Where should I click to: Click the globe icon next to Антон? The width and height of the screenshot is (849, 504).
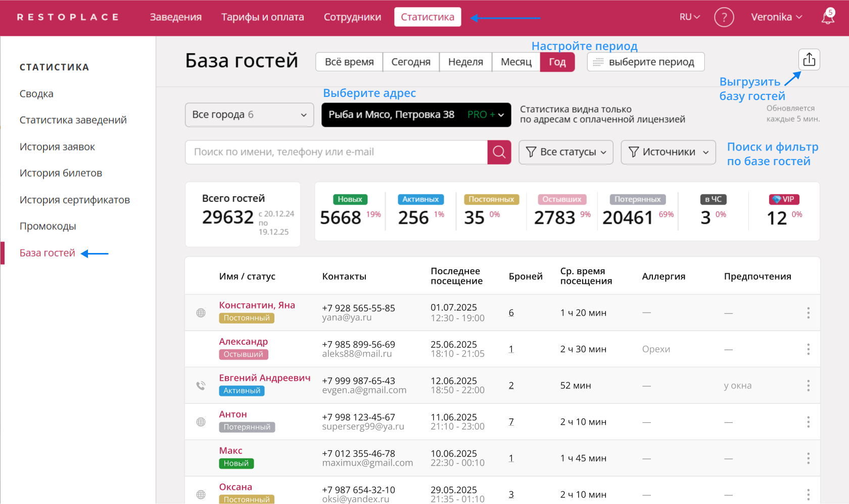pos(201,422)
